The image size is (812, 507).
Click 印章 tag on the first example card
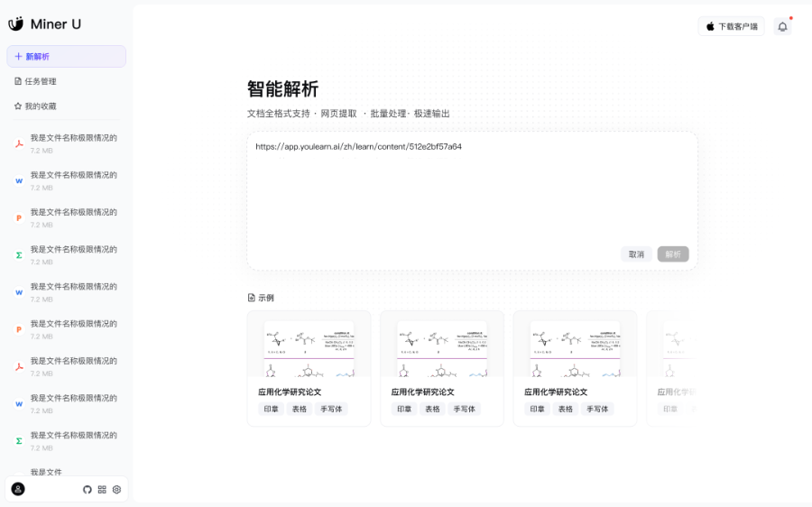272,410
